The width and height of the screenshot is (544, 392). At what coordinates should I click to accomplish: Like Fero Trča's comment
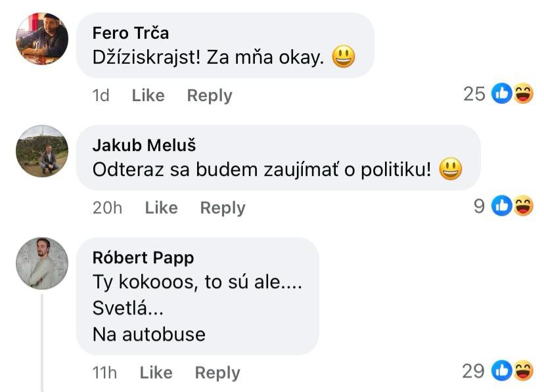pyautogui.click(x=148, y=95)
